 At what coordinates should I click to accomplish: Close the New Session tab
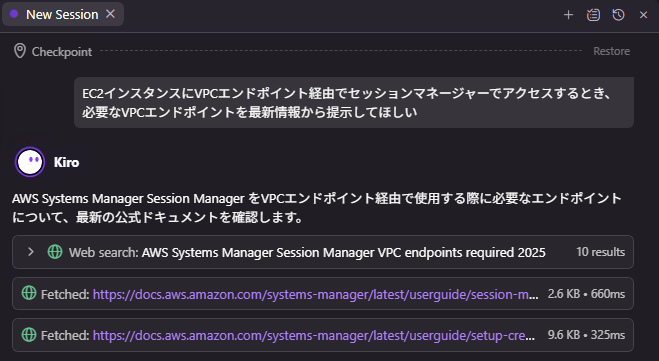click(110, 14)
